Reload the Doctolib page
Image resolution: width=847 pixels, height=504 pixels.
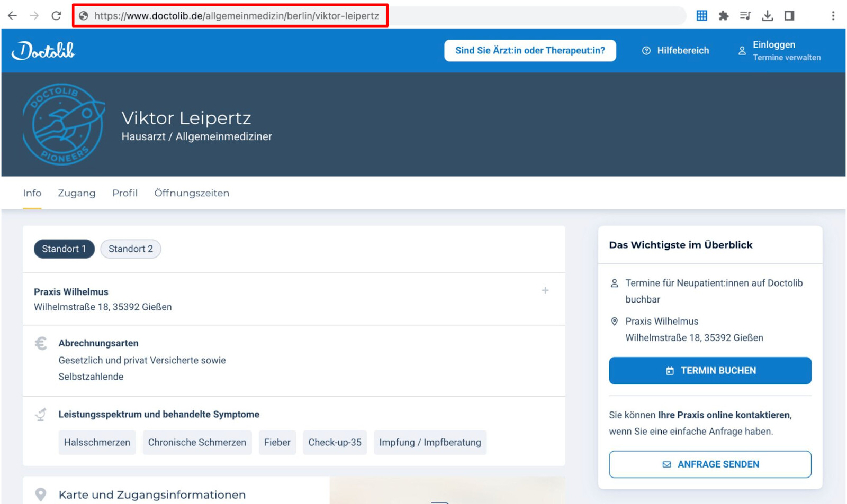click(x=56, y=16)
